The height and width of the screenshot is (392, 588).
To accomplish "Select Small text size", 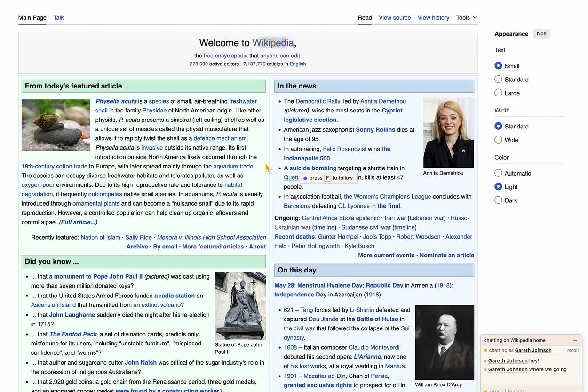I will coord(498,66).
